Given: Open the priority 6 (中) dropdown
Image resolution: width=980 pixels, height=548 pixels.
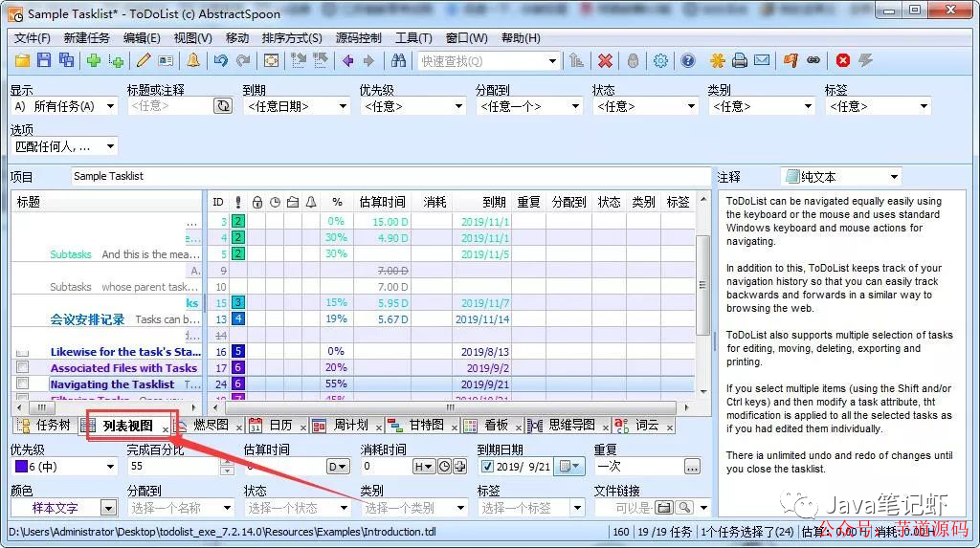Looking at the screenshot, I should coord(110,466).
